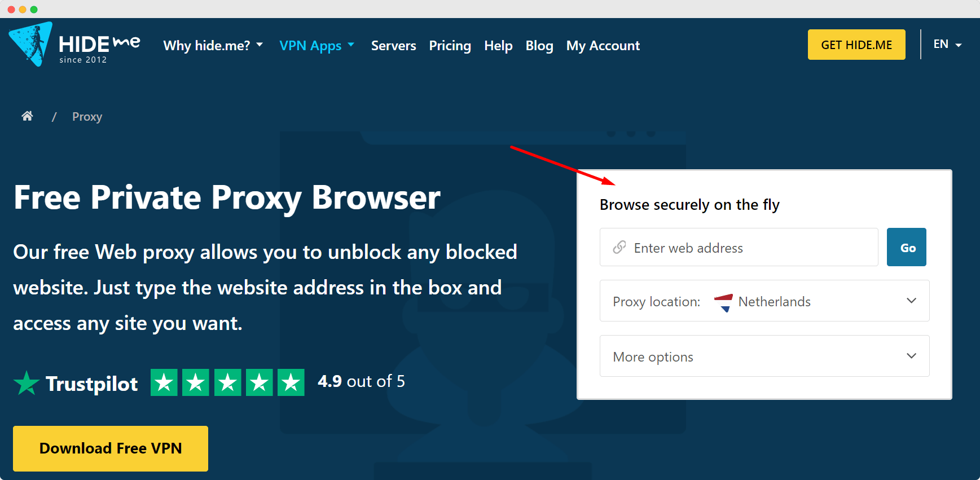Image resolution: width=980 pixels, height=480 pixels.
Task: Open the Pricing page
Action: (450, 46)
